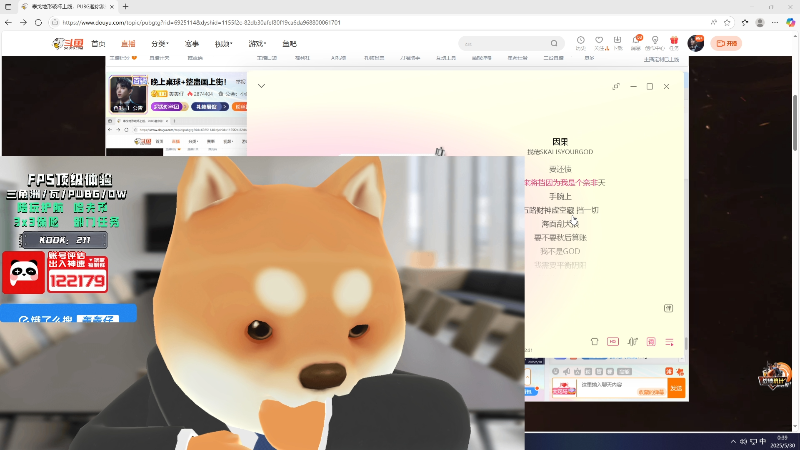Click the chat panel scrollbar thumb
800x450 pixels.
pos(686,343)
